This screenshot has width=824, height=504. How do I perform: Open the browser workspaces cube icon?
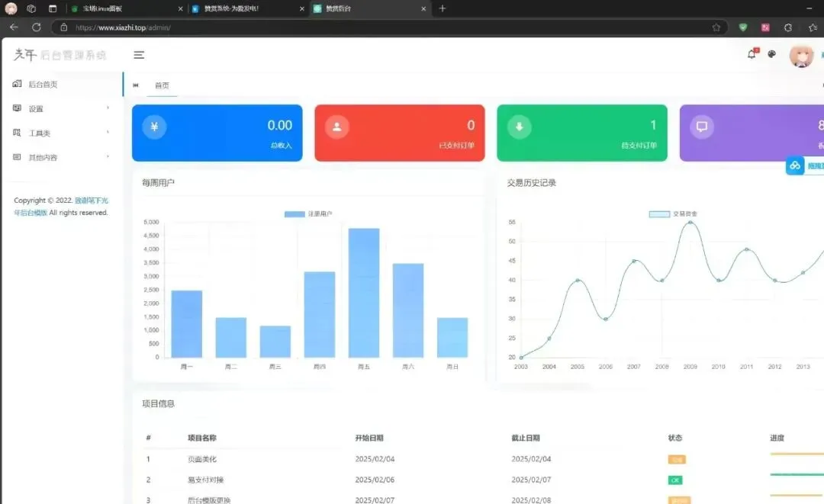click(x=31, y=8)
